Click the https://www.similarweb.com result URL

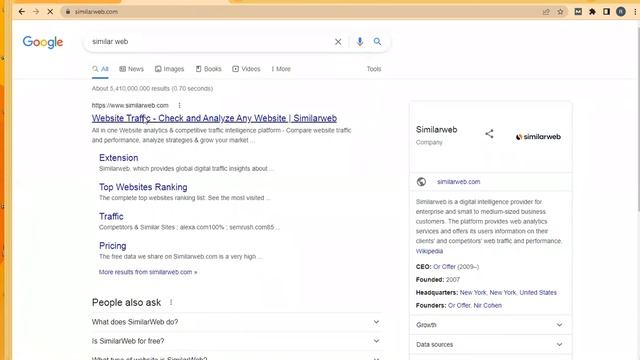tap(130, 105)
